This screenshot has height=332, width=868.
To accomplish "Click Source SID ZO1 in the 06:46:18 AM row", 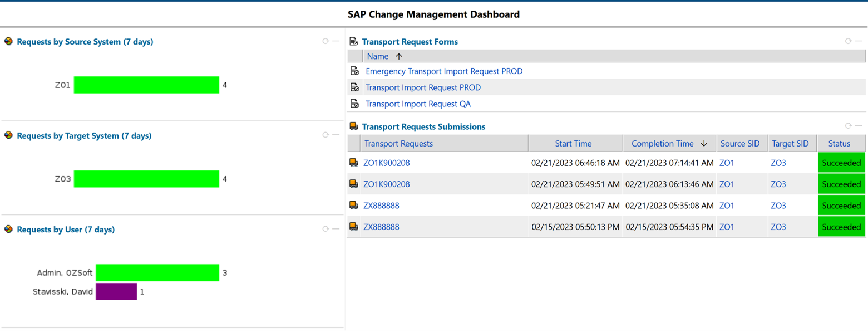I will click(727, 163).
